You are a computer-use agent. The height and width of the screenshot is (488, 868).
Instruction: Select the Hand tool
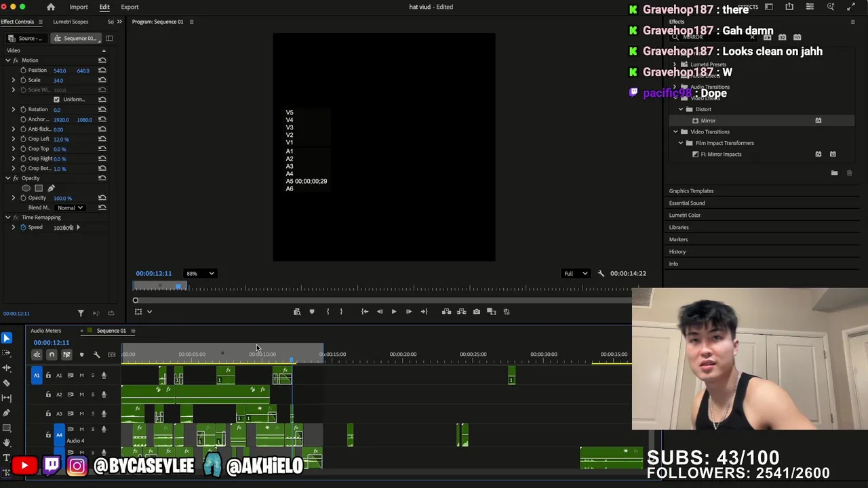coord(7,443)
